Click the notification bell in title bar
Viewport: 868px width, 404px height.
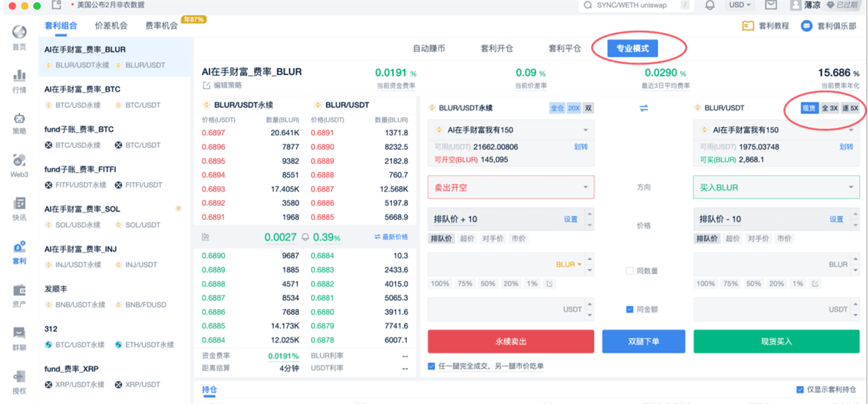tap(710, 5)
